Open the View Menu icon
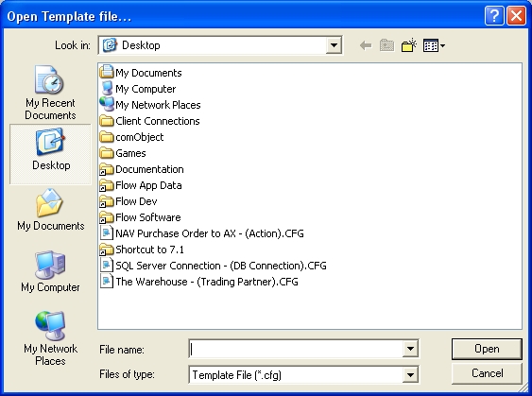Viewport: 532px width, 396px height. (x=434, y=45)
